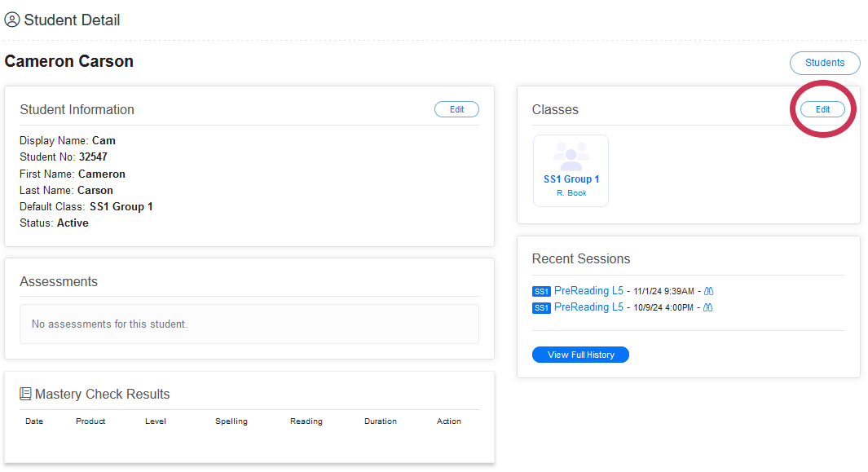The width and height of the screenshot is (868, 472).
Task: Click the group icon above SS1 Group 1
Action: coord(571,155)
